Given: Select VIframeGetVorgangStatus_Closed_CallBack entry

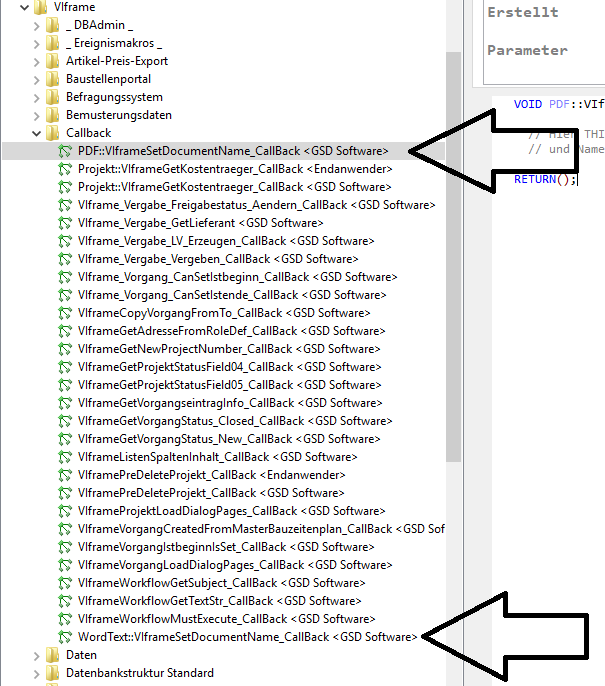Looking at the screenshot, I should (x=235, y=421).
